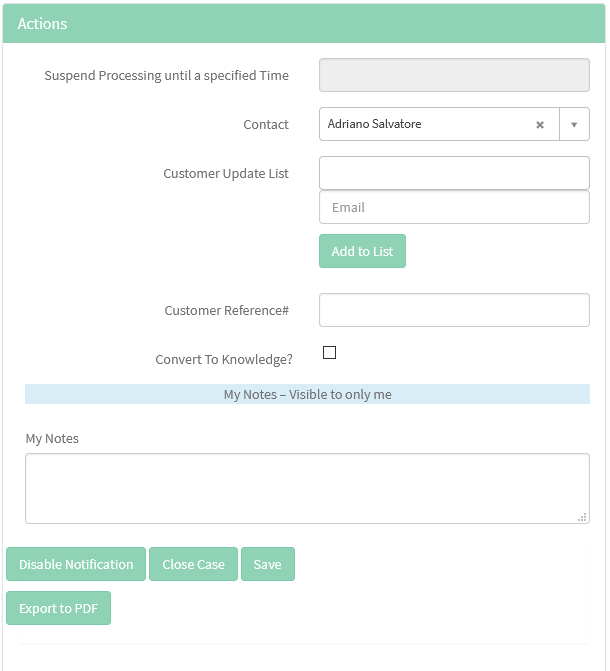Click into the Email input field
This screenshot has height=671, width=610.
coord(454,208)
